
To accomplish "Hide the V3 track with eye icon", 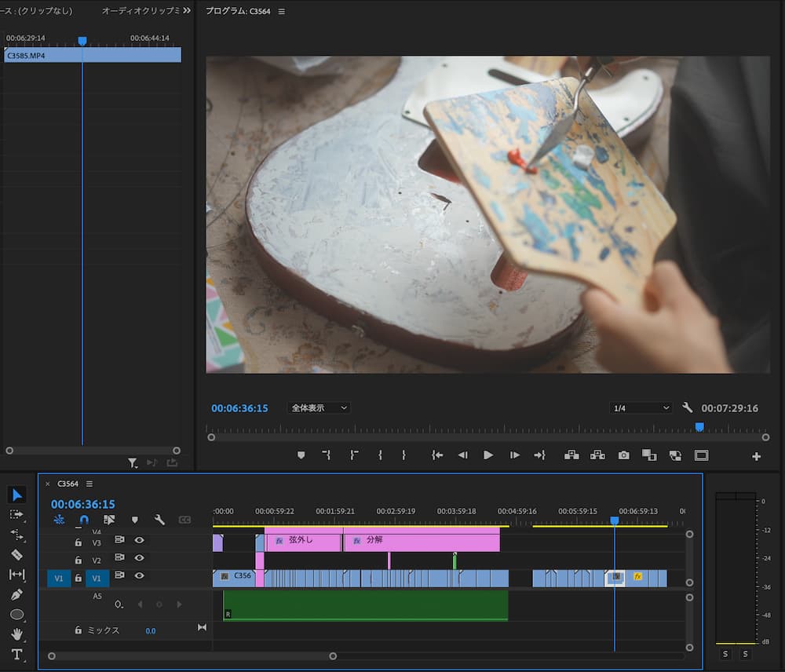I will coord(139,541).
